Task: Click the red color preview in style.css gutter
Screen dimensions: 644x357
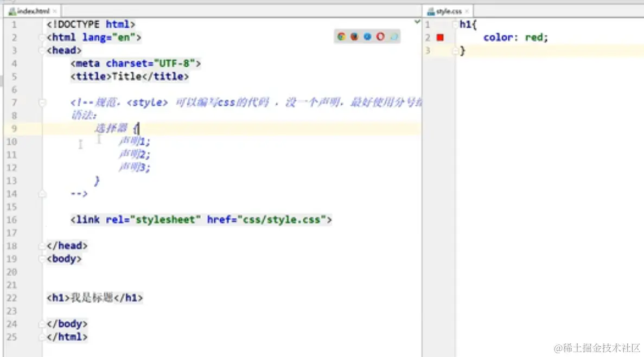Action: click(x=441, y=37)
